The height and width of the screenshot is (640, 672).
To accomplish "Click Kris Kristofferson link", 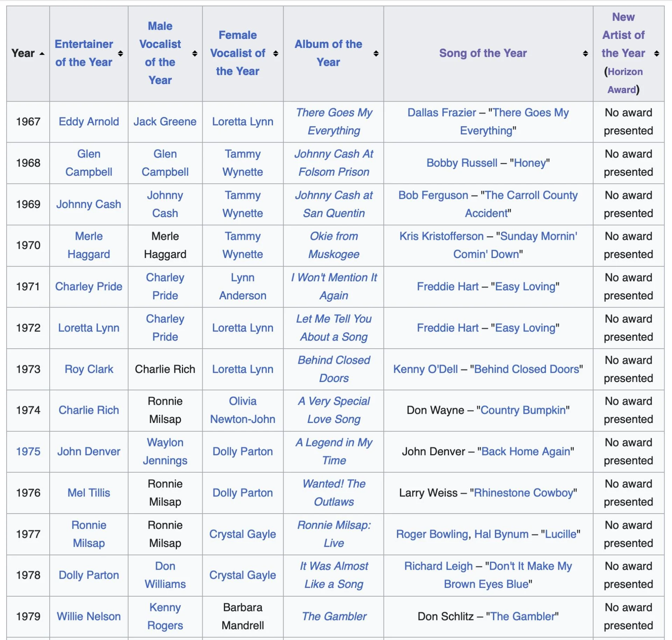I will tap(441, 236).
